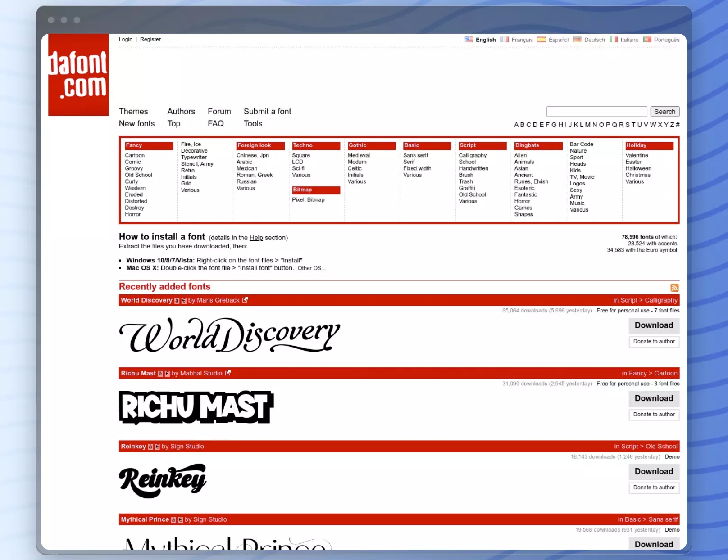The height and width of the screenshot is (560, 728).
Task: Select the French flag icon
Action: 505,40
